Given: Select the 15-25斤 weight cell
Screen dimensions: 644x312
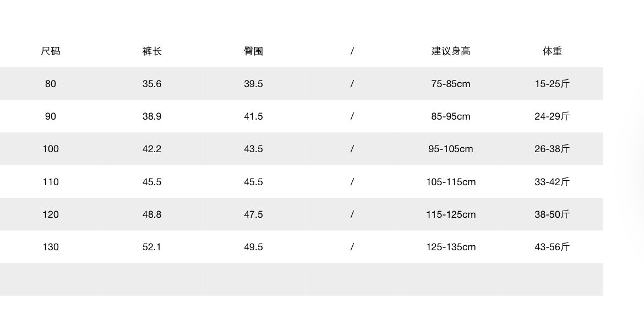Looking at the screenshot, I should 552,84.
